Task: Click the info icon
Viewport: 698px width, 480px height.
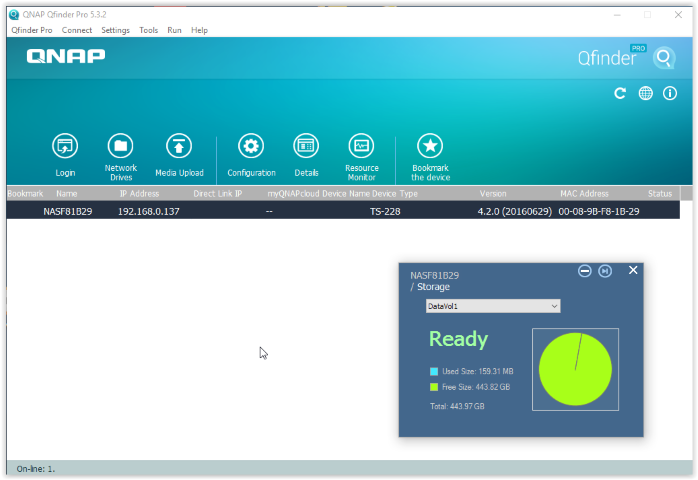Action: pyautogui.click(x=670, y=93)
